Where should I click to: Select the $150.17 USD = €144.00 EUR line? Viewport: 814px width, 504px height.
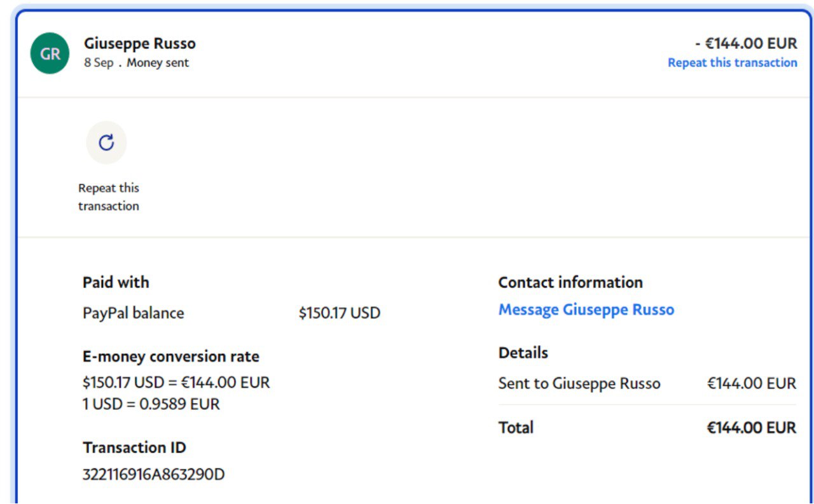(x=176, y=383)
